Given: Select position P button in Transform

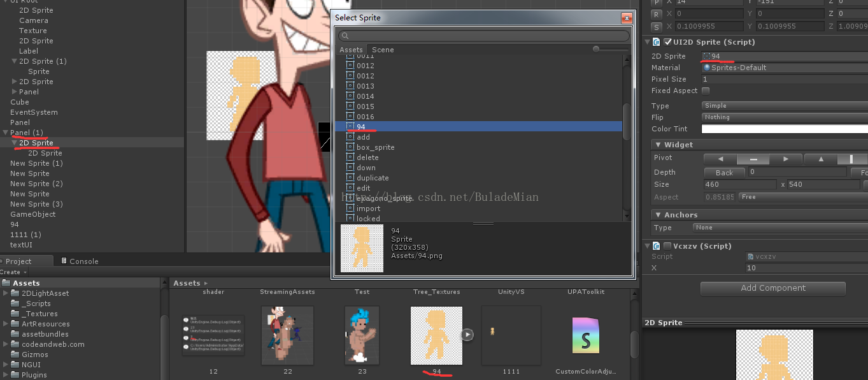Looking at the screenshot, I should [x=657, y=3].
